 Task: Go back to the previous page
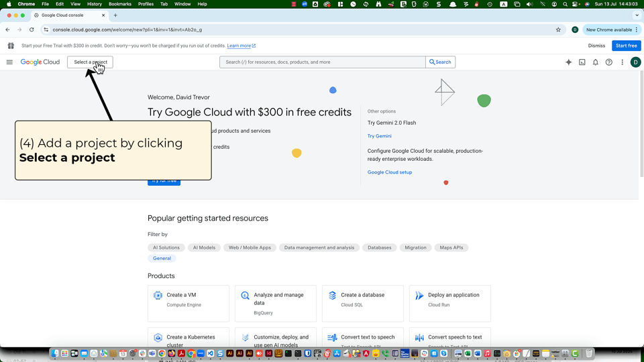8,29
